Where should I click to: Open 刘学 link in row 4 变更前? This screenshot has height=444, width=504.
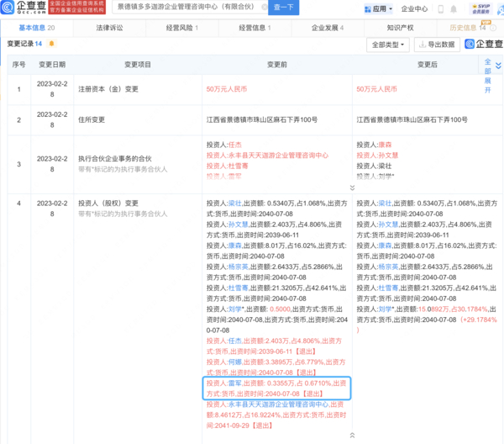234,309
